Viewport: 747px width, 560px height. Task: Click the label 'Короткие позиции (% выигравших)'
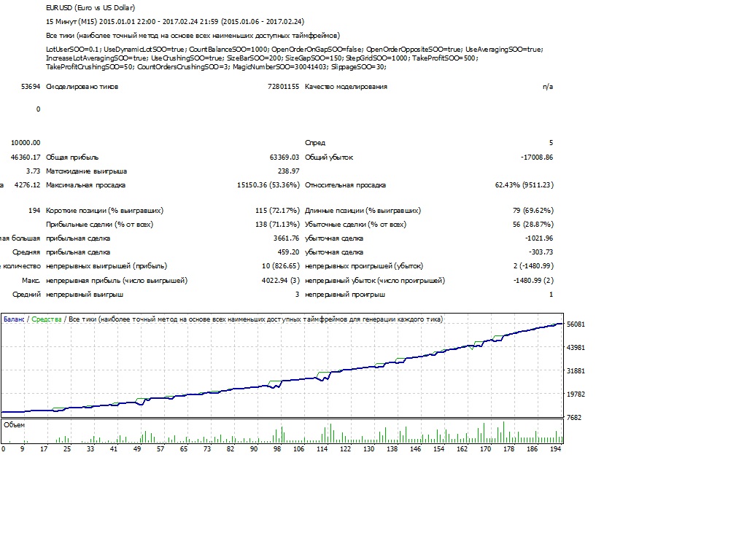pyautogui.click(x=104, y=211)
